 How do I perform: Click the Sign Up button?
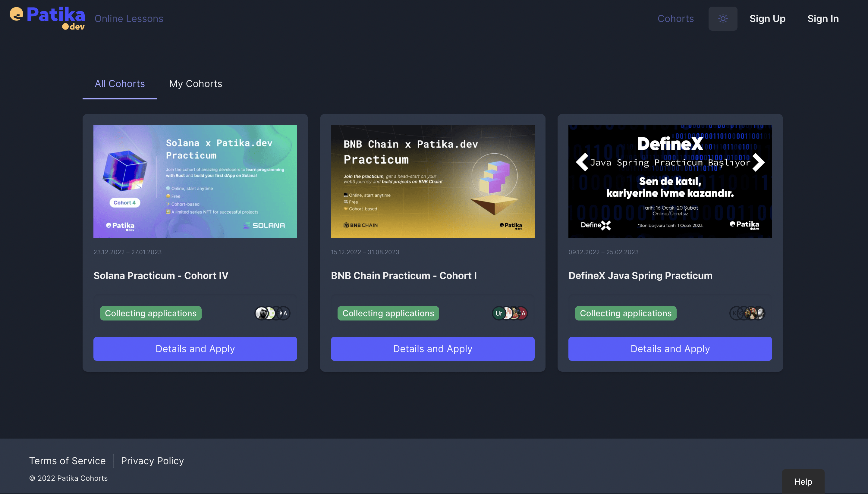(767, 19)
